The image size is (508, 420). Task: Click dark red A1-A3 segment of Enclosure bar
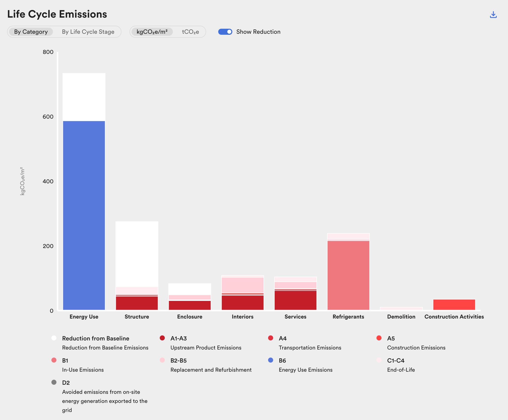click(190, 305)
